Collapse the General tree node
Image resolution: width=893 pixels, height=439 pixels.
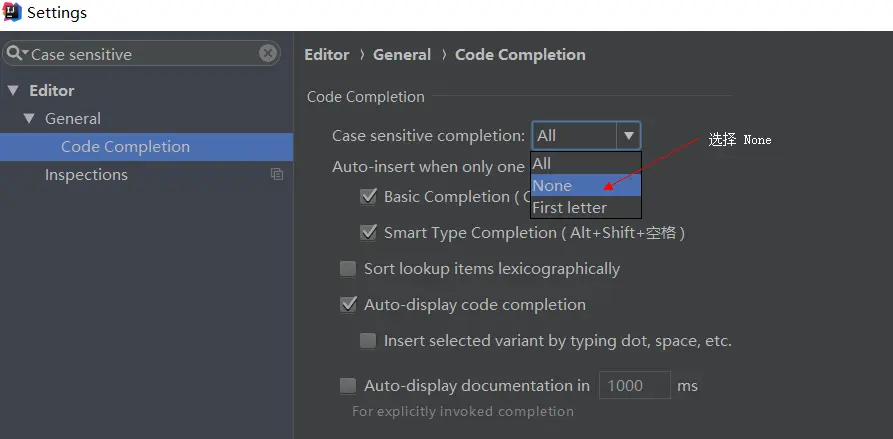coord(30,119)
